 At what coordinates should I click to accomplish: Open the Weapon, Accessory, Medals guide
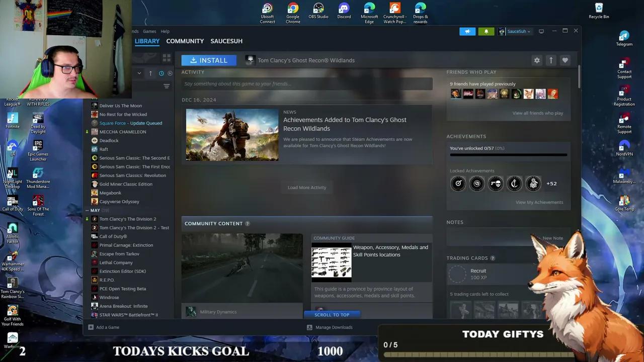390,251
